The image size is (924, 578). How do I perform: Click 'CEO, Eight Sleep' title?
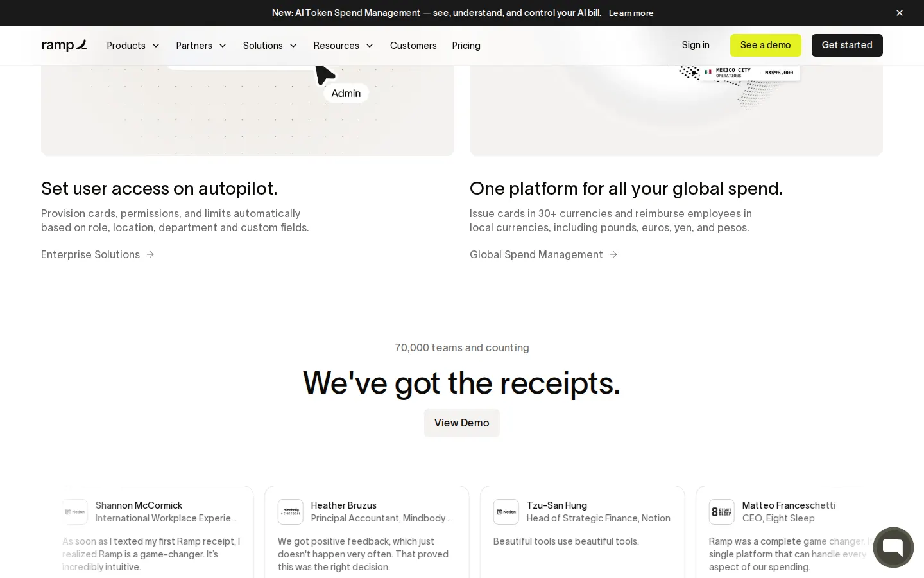pos(778,518)
